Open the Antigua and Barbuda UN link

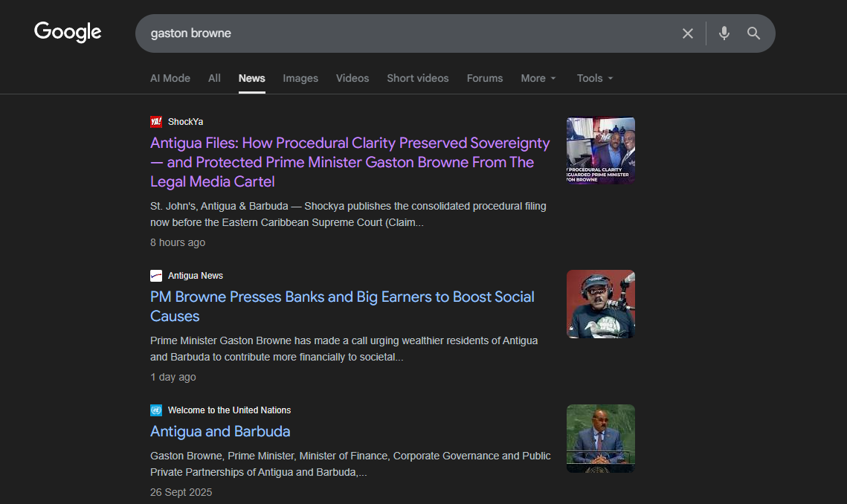[220, 432]
